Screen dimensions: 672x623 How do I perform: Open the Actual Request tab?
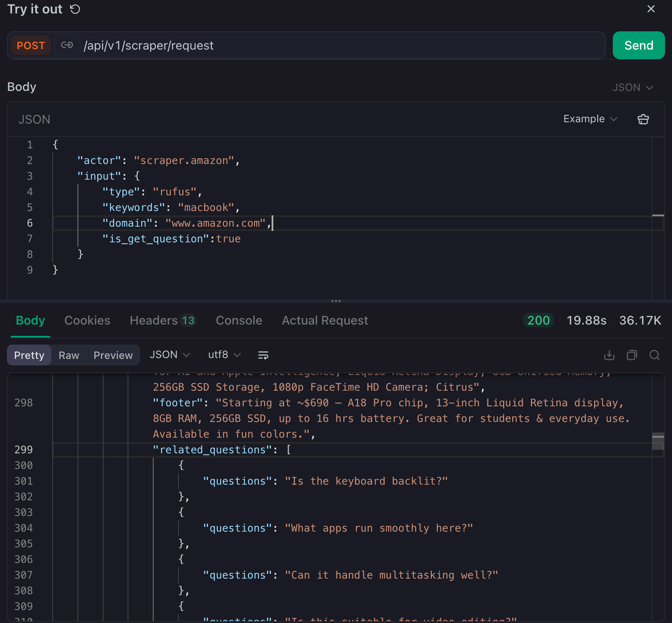[325, 321]
